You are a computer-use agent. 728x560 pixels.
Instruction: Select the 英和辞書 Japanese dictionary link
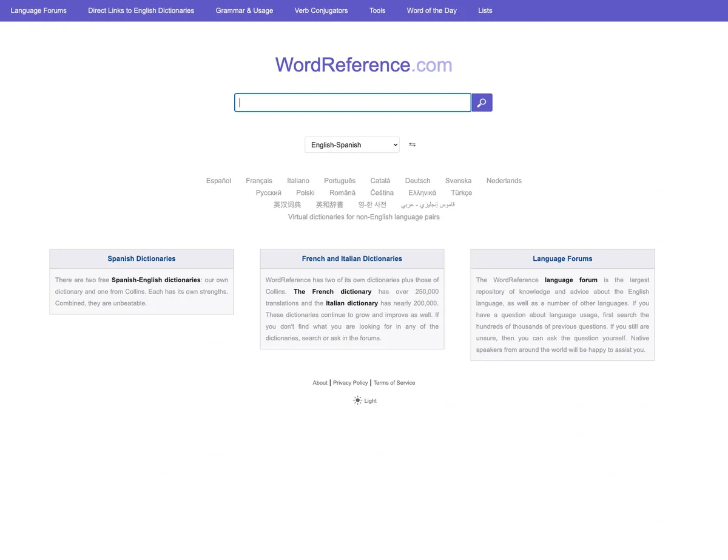[x=329, y=205]
